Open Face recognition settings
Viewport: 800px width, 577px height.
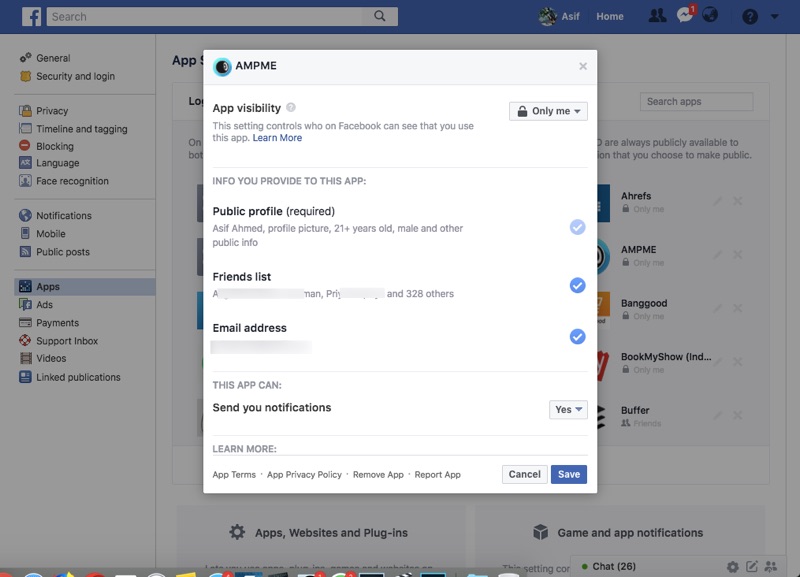click(72, 181)
